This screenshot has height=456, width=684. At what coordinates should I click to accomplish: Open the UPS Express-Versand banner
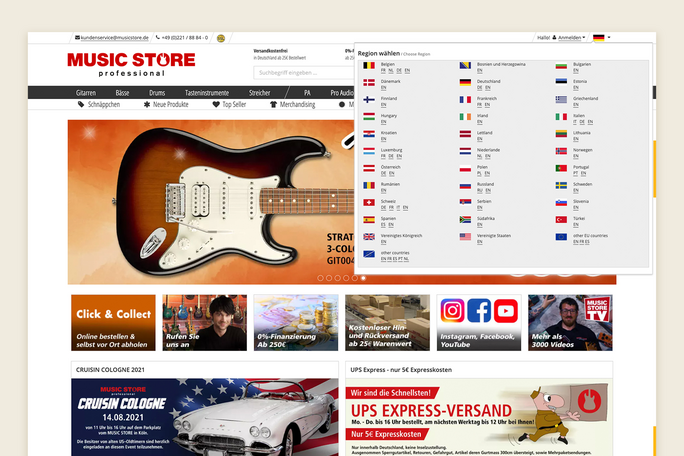click(x=479, y=417)
